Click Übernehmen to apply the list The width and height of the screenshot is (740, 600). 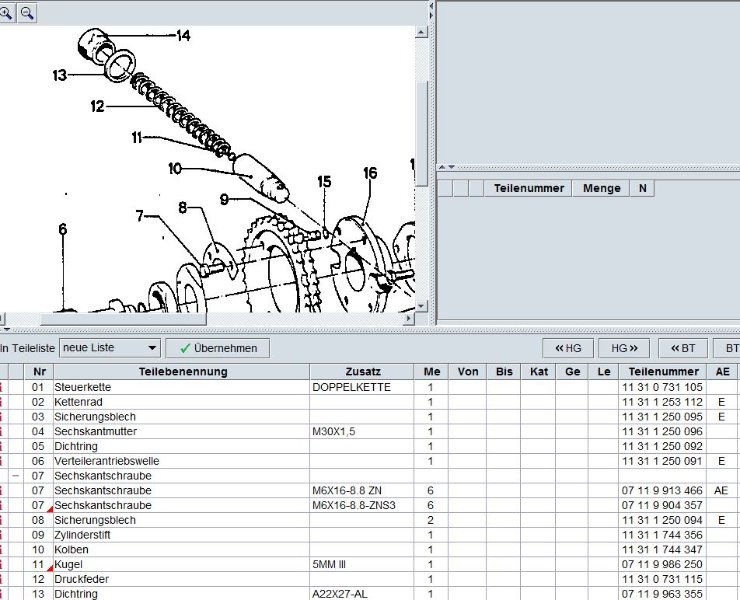(x=218, y=348)
